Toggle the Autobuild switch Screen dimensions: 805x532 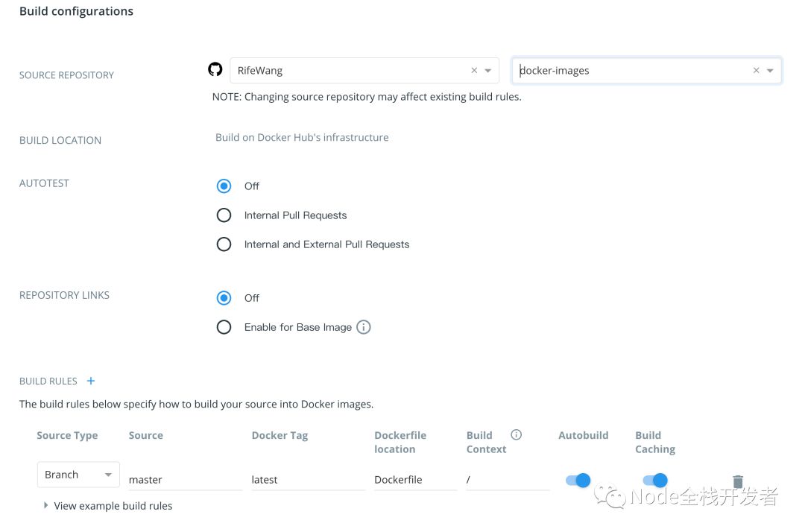tap(578, 481)
